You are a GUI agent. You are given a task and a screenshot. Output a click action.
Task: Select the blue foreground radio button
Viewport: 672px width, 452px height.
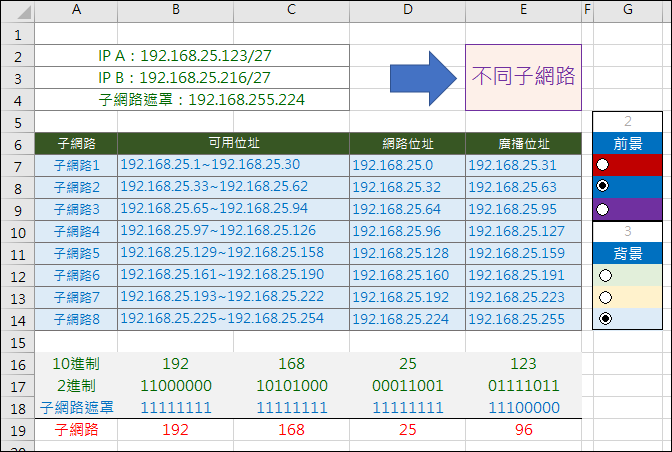coord(603,186)
